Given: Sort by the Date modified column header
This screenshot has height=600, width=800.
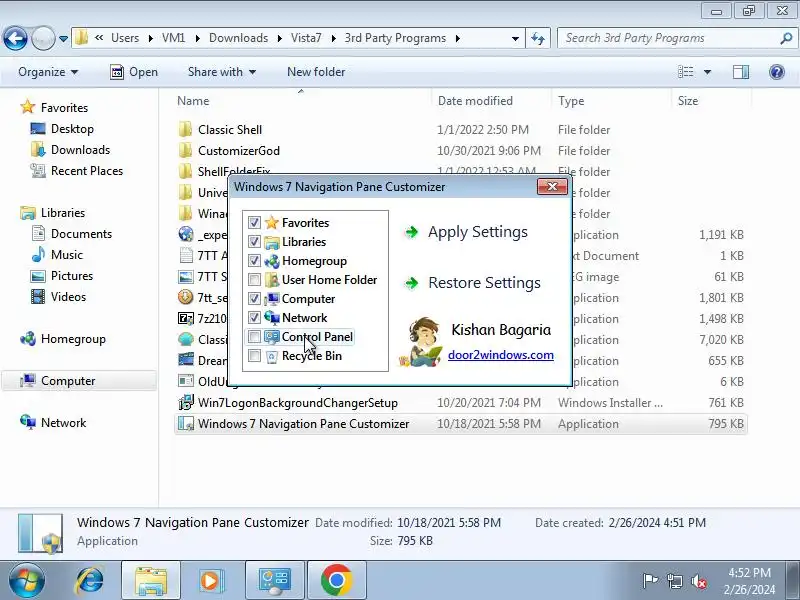Looking at the screenshot, I should pyautogui.click(x=491, y=101).
